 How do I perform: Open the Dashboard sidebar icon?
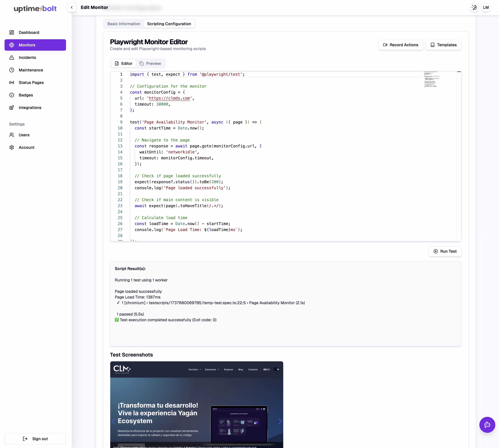click(12, 32)
